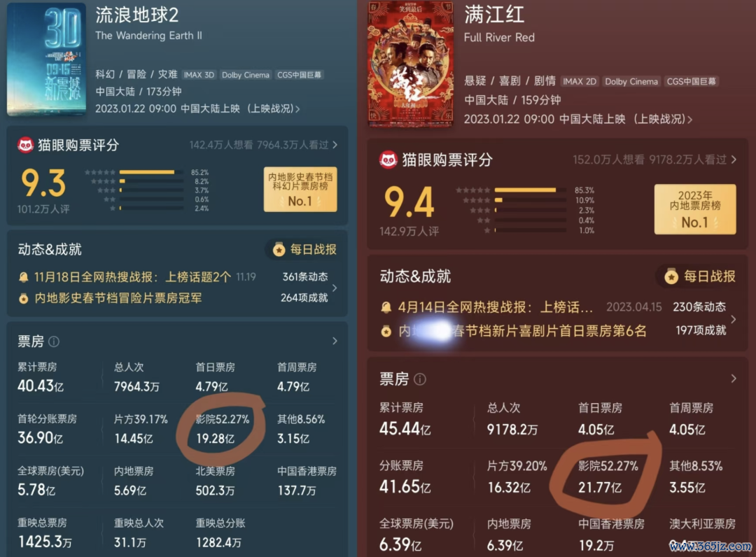This screenshot has width=756, height=557.
Task: Open the 流浪地球2 3D poster thumbnail
Action: [46, 59]
